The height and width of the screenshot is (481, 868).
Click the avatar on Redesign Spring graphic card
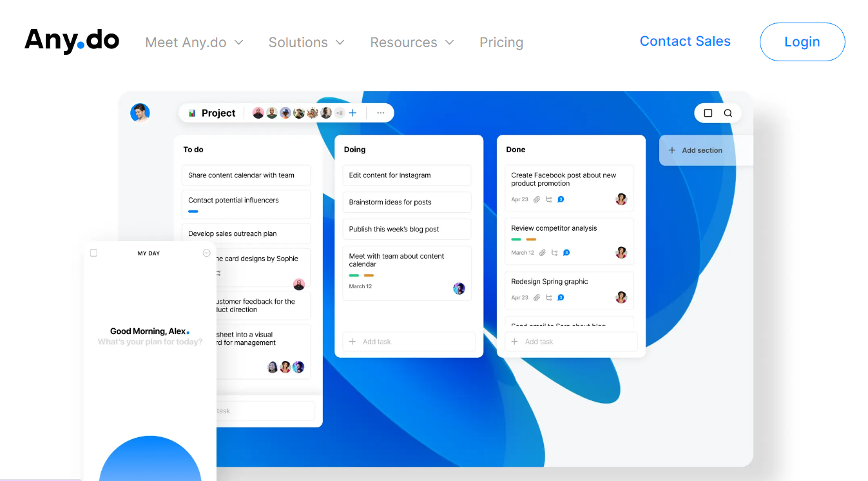coord(621,297)
